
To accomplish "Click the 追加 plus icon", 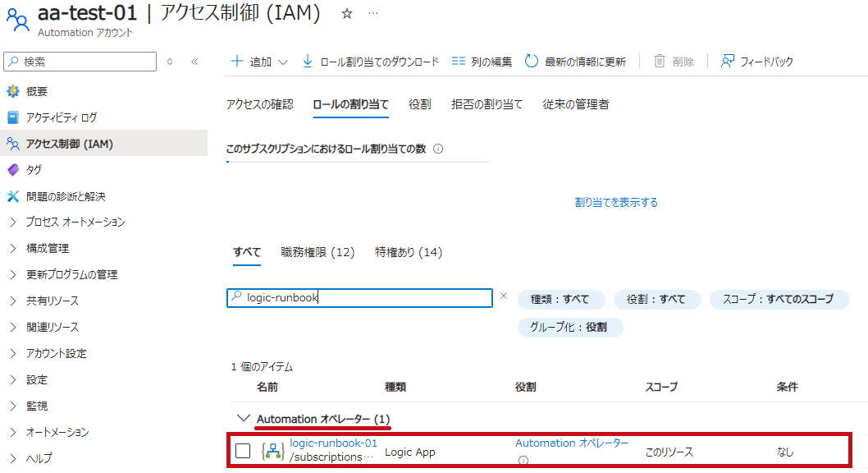I will pyautogui.click(x=237, y=61).
